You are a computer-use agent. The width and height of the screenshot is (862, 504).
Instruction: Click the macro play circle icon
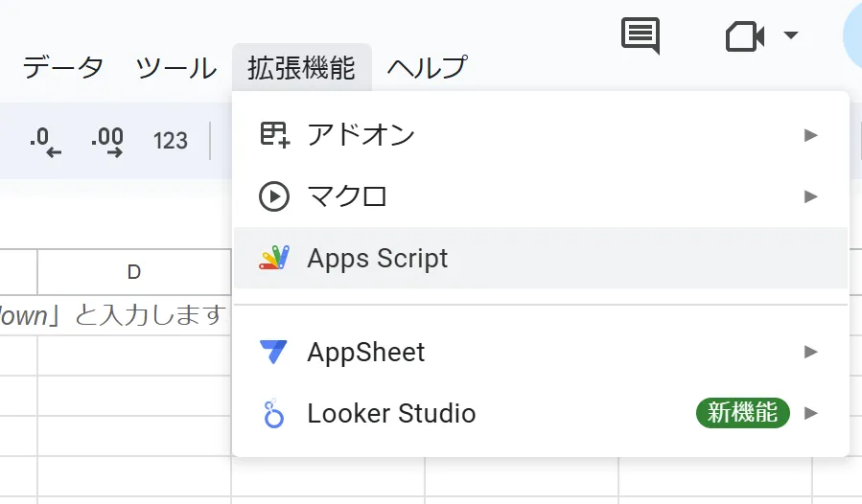(x=274, y=196)
